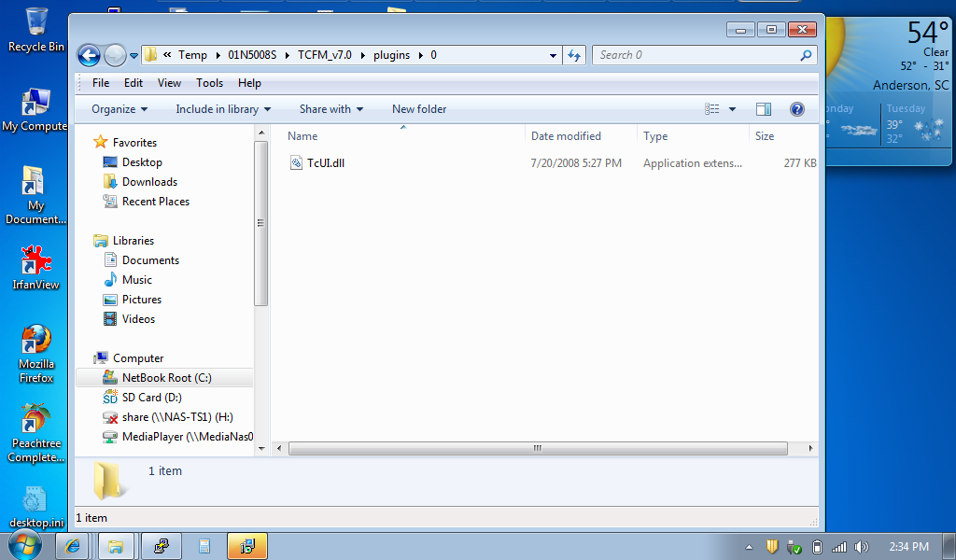Click navigation pane scroll-up arrow

tap(261, 133)
